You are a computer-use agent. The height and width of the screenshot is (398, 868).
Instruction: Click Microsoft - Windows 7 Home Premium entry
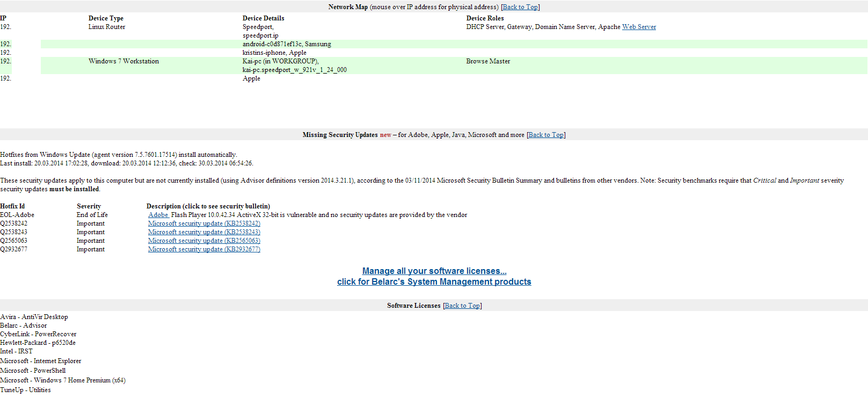[63, 380]
